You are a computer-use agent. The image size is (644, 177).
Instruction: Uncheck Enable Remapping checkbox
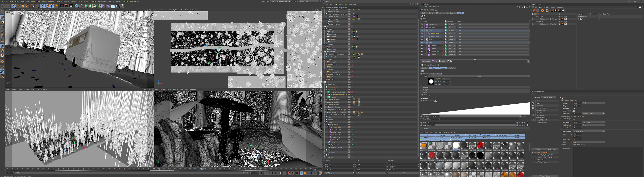tap(436, 101)
